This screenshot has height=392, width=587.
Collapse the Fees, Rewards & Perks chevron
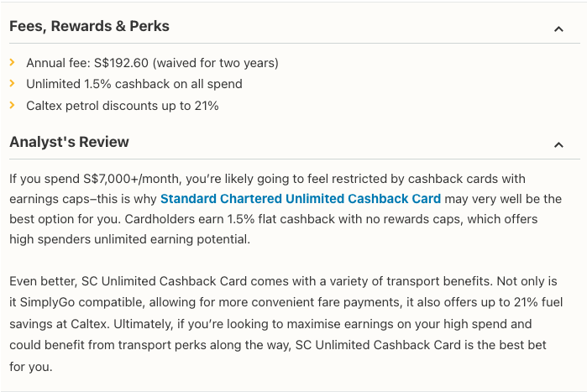coord(558,29)
